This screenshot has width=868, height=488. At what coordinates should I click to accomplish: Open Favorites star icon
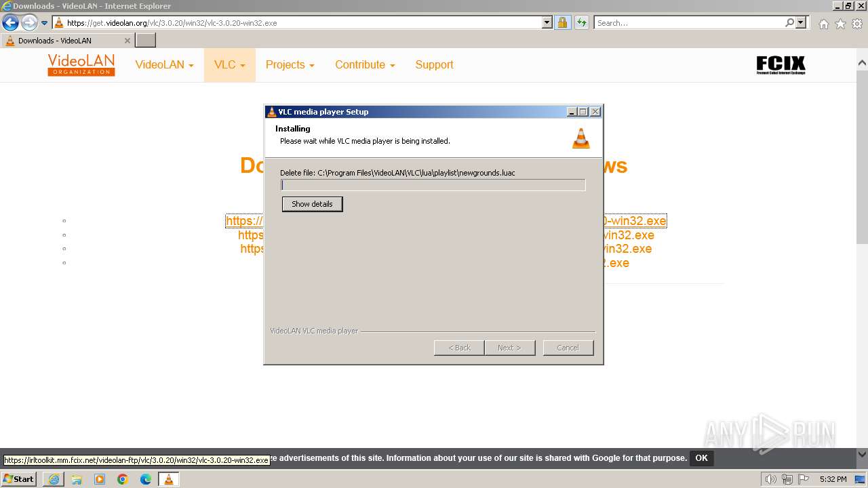(x=840, y=24)
